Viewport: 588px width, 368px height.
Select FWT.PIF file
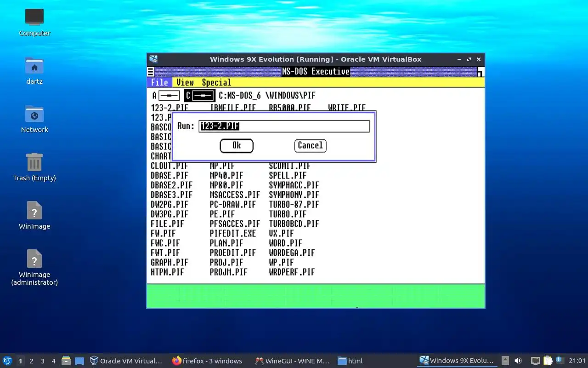click(165, 253)
